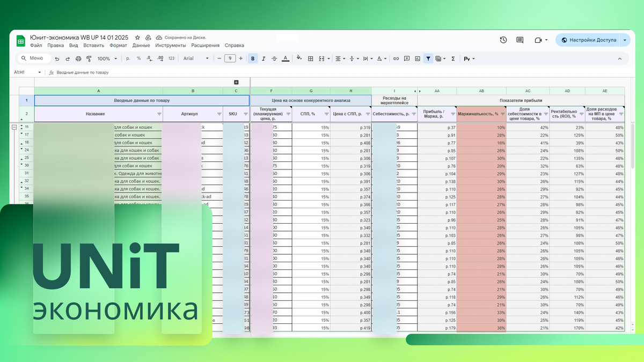644x362 pixels.
Task: Open the filter on Артикул column
Action: coord(219,114)
